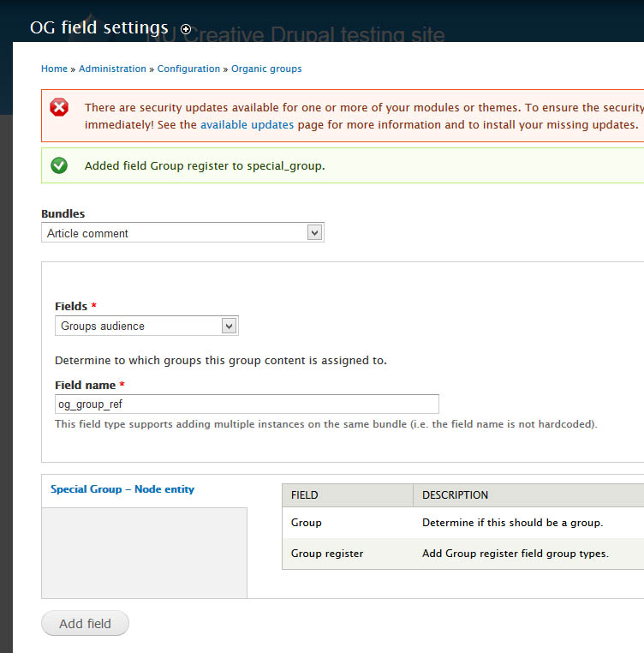Open the Organic groups breadcrumb link
644x653 pixels.
coord(266,69)
